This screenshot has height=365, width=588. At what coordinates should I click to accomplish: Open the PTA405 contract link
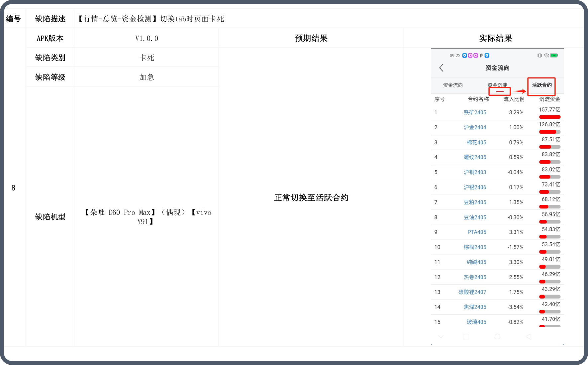[x=477, y=232]
